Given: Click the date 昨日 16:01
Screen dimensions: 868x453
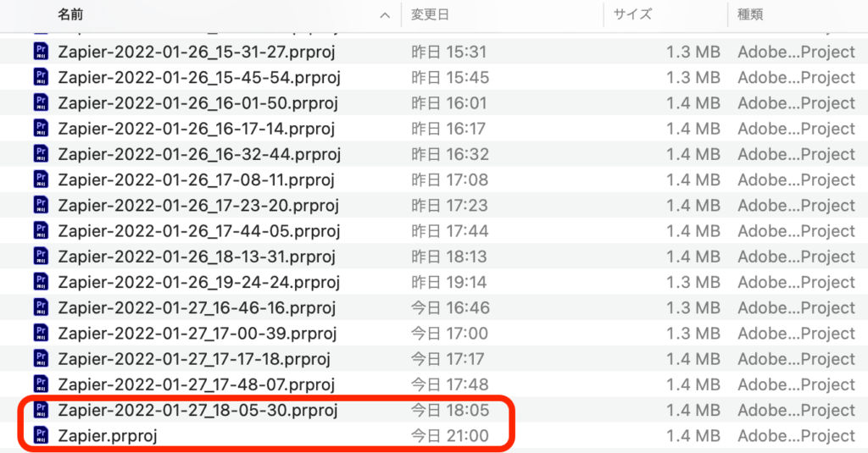Looking at the screenshot, I should coord(449,103).
